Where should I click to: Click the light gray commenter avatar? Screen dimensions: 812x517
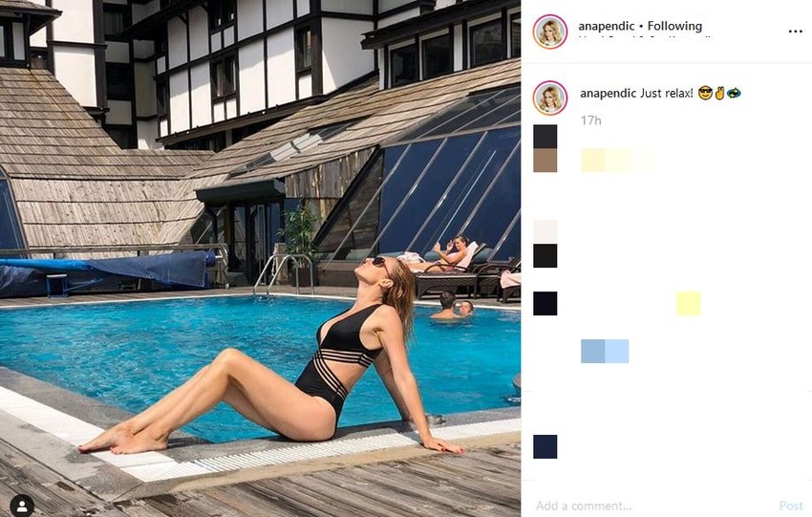(x=545, y=231)
